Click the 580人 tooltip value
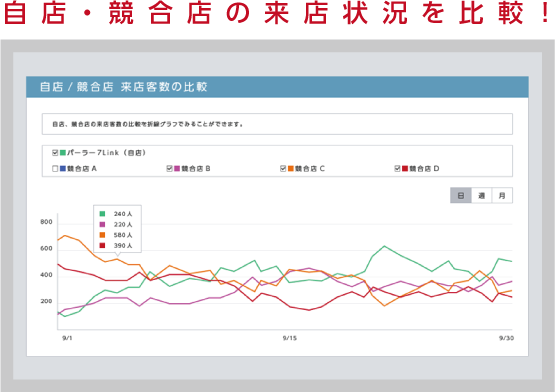 point(123,235)
